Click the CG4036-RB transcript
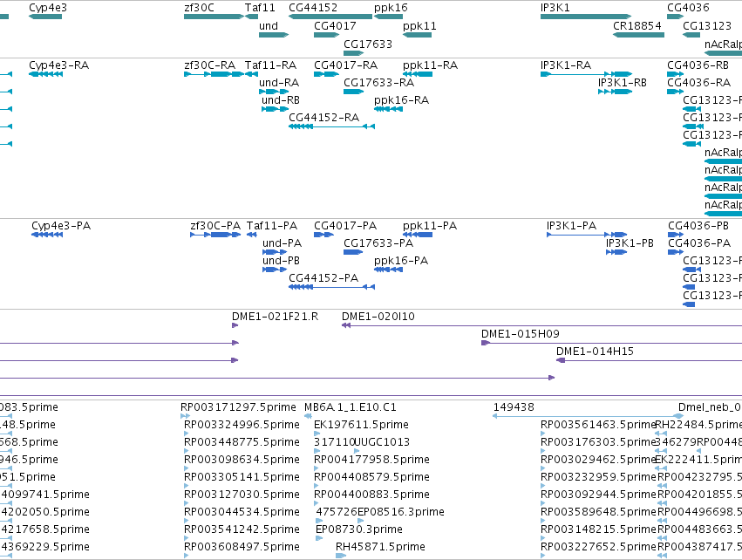This screenshot has height=560, width=742. point(675,74)
